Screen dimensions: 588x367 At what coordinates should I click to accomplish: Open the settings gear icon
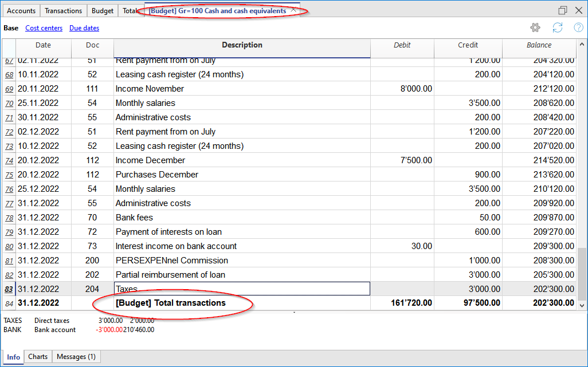coord(535,27)
